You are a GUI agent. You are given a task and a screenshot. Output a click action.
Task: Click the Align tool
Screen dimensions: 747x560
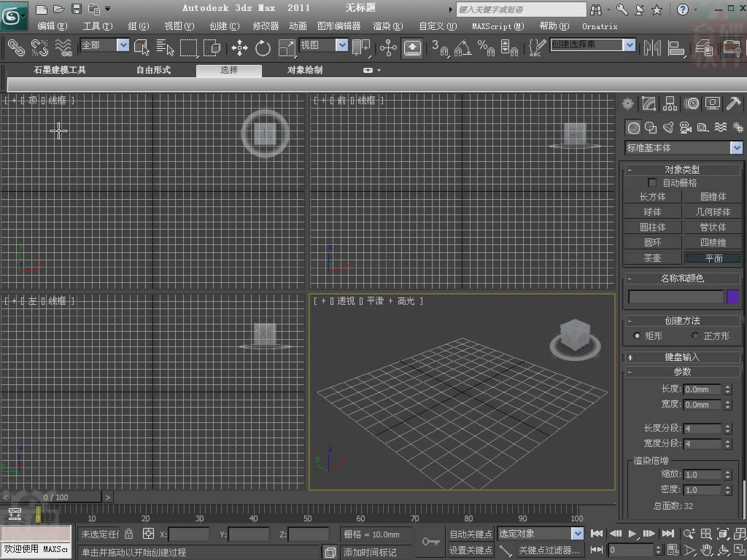point(676,47)
